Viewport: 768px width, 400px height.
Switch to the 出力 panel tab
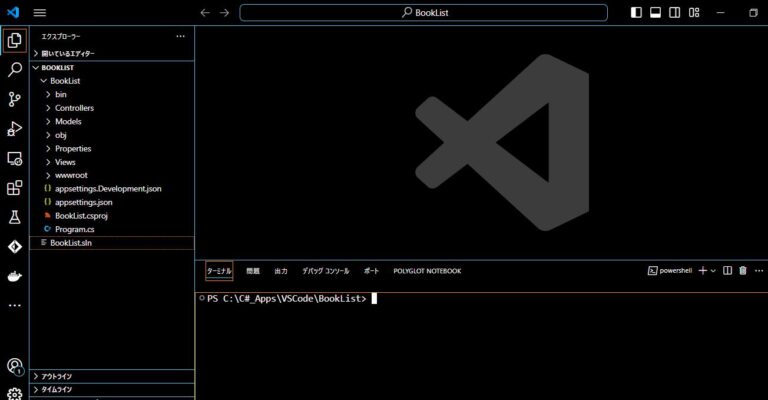[281, 271]
